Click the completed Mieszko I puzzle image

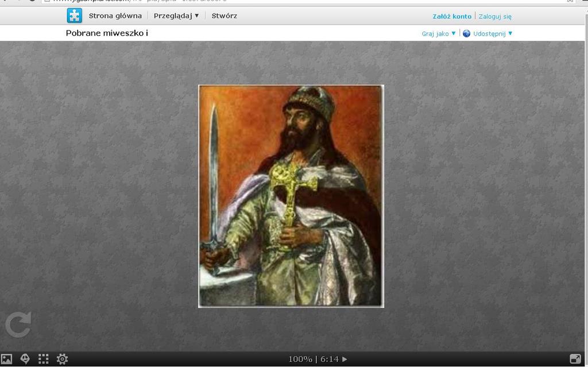pos(291,196)
